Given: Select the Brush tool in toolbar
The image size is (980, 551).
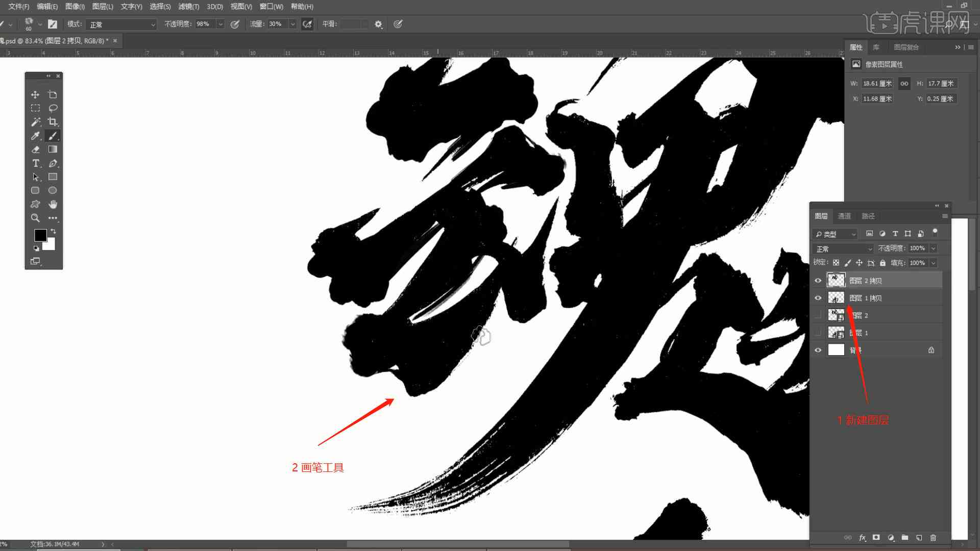Looking at the screenshot, I should tap(53, 135).
